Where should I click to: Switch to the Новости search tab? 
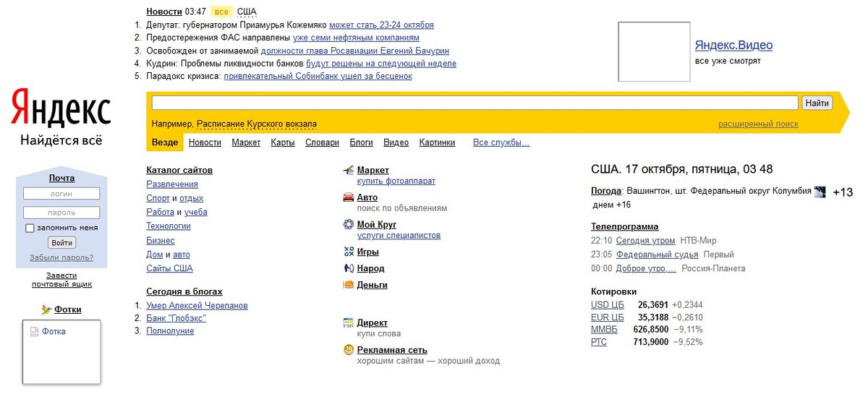(x=205, y=142)
